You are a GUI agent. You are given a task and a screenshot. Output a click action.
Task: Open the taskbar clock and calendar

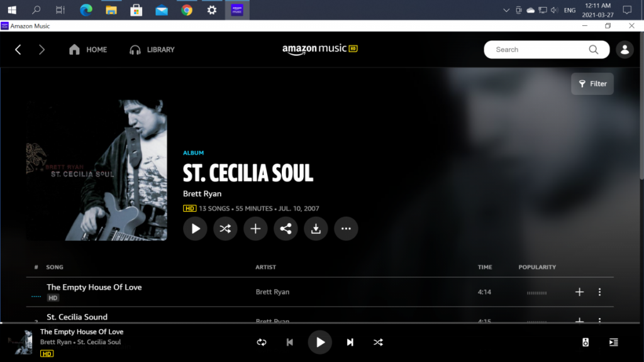click(598, 10)
